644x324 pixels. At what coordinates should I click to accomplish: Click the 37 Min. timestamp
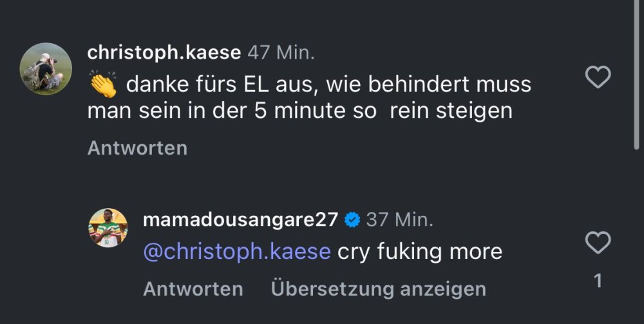click(x=399, y=220)
